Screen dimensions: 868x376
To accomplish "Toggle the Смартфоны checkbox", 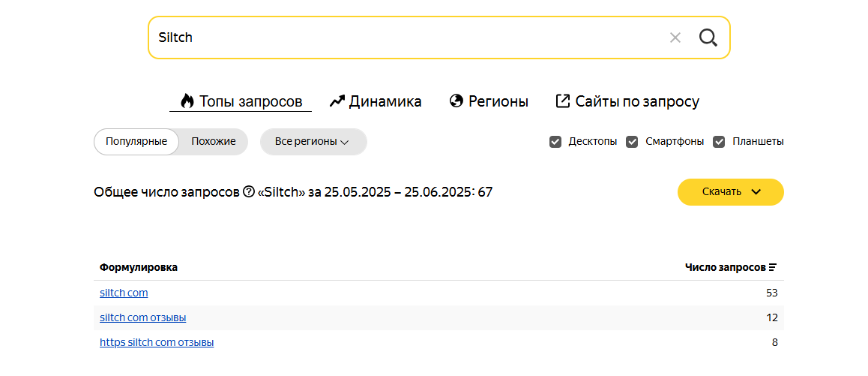I will [632, 141].
